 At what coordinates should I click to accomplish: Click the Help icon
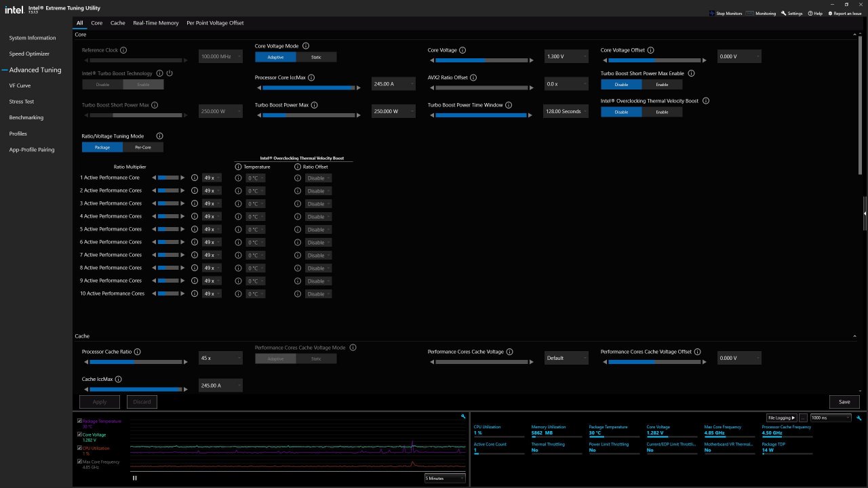[x=809, y=13]
